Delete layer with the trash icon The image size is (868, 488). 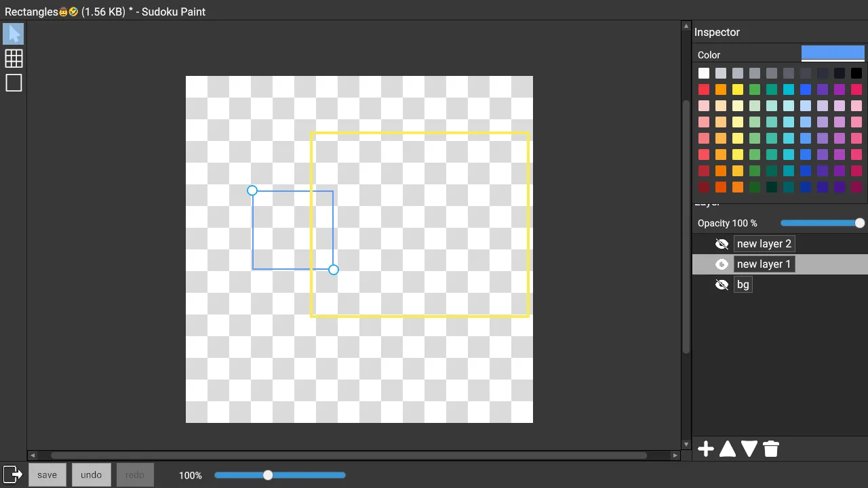(771, 449)
